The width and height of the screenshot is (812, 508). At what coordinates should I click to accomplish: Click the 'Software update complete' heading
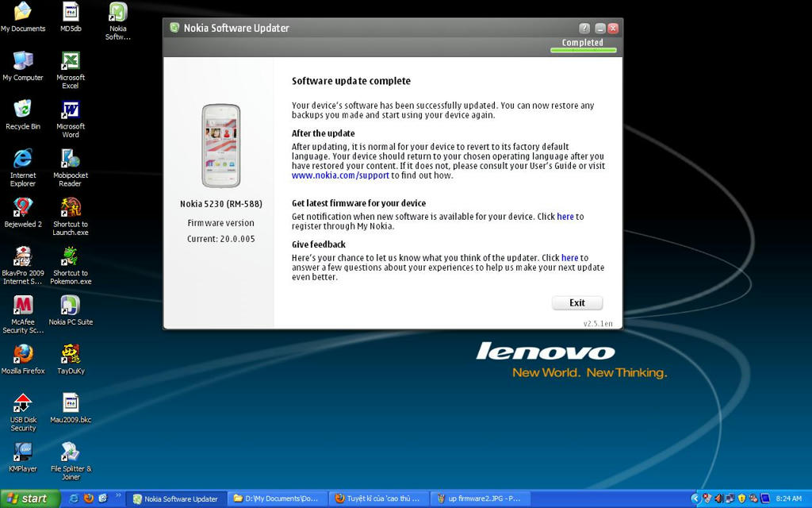point(351,81)
